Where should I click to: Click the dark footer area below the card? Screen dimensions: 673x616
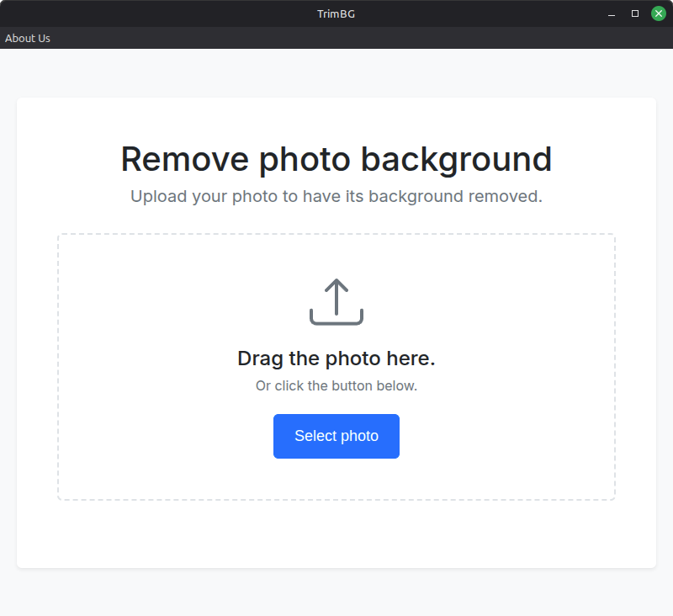[336, 593]
